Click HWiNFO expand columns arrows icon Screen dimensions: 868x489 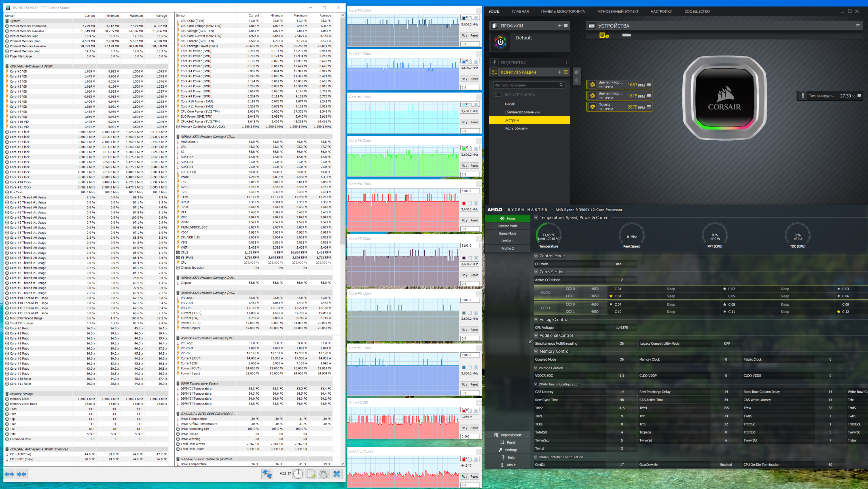coord(9,474)
